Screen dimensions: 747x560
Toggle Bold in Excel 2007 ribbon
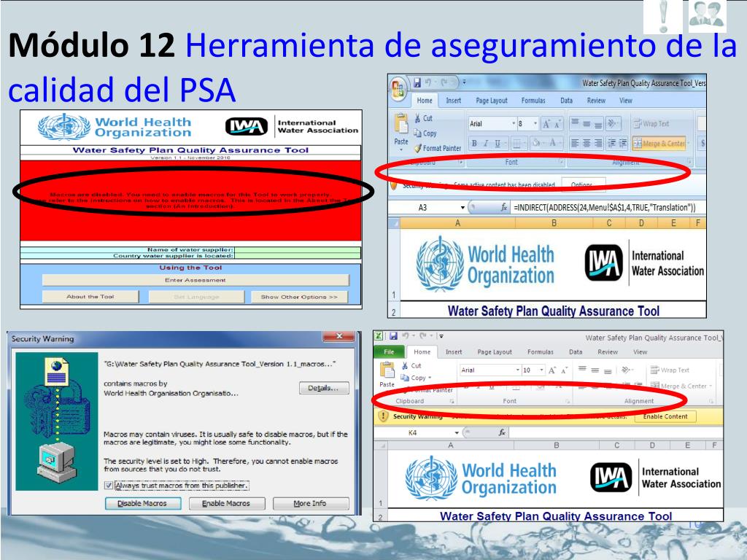coord(474,143)
